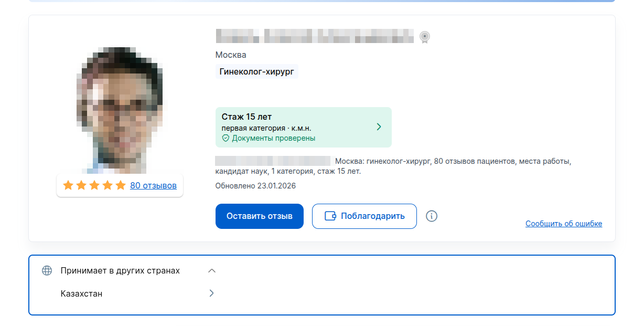The height and width of the screenshot is (326, 644).
Task: Click the five-star rating under the photo
Action: point(94,185)
